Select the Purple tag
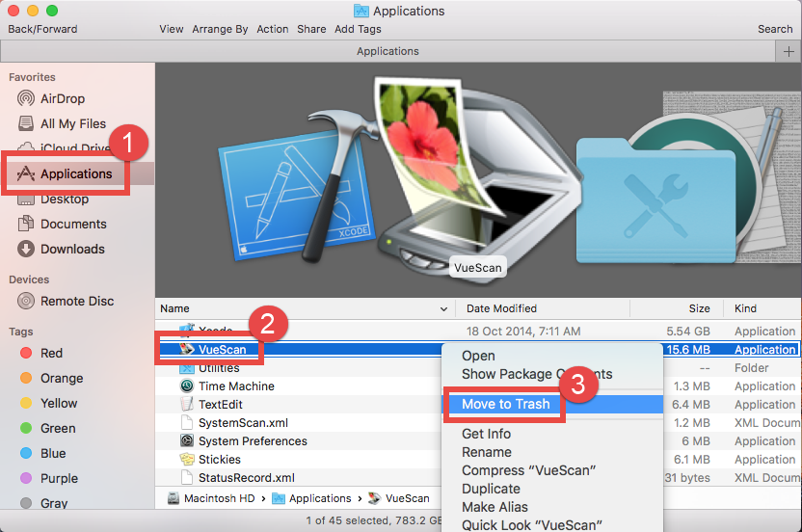The height and width of the screenshot is (532, 802). (57, 478)
